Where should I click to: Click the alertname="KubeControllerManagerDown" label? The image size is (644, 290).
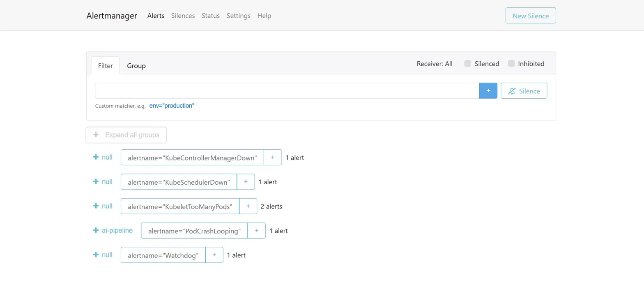(x=192, y=158)
